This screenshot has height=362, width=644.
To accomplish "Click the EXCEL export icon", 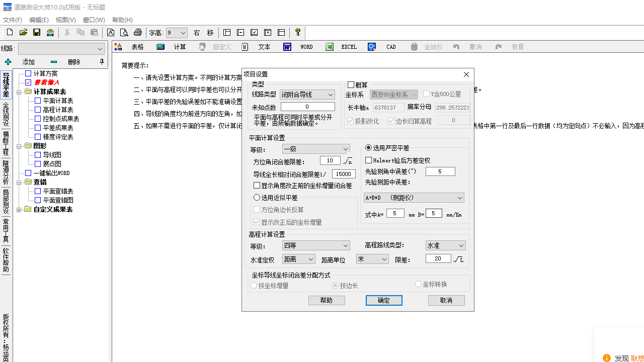I will [330, 47].
